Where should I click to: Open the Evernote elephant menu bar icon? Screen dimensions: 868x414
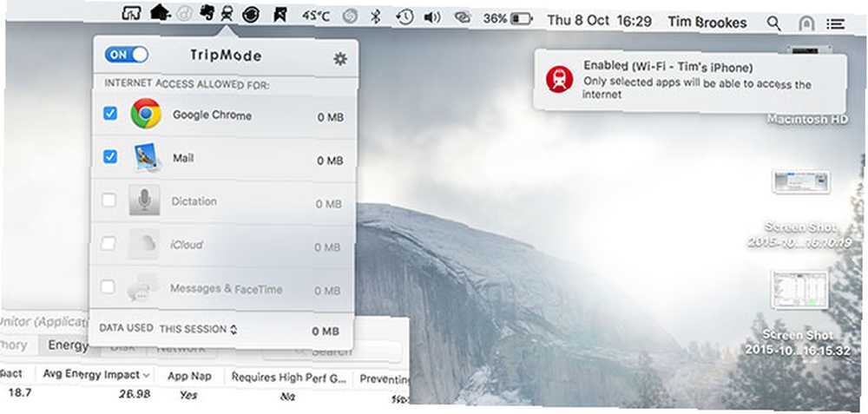tap(207, 13)
